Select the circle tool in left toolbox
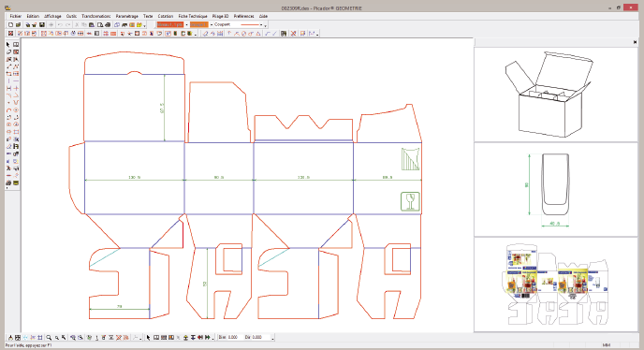Viewport: 644px width, 350px height. [16, 110]
